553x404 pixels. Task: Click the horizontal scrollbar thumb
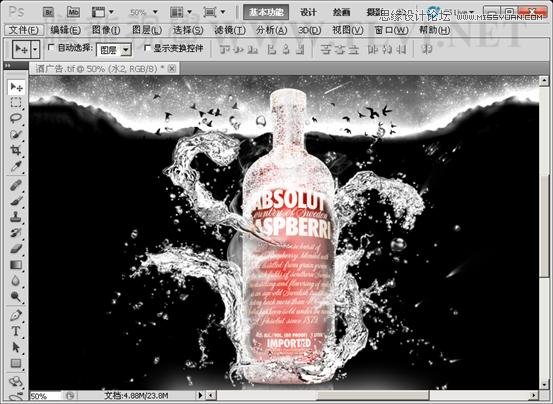tap(373, 396)
